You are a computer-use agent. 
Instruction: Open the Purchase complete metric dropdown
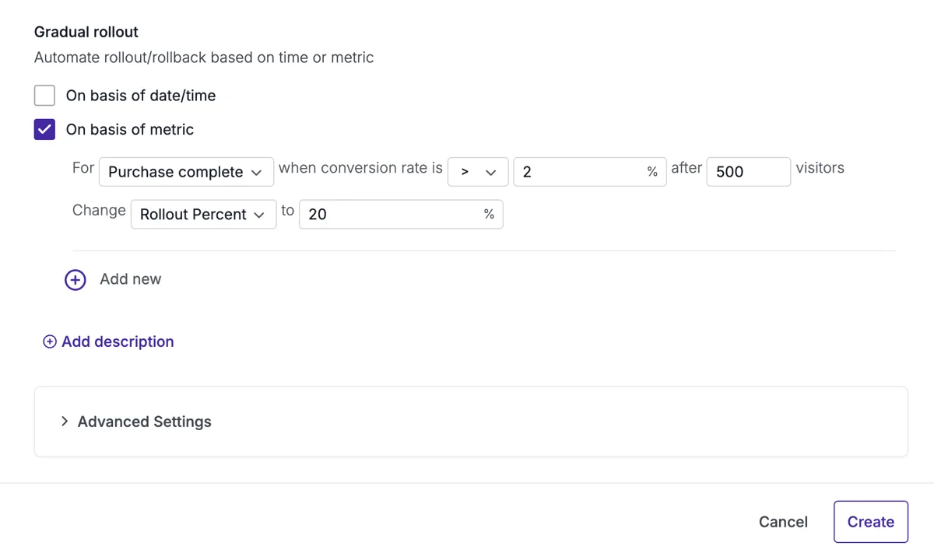click(x=186, y=172)
